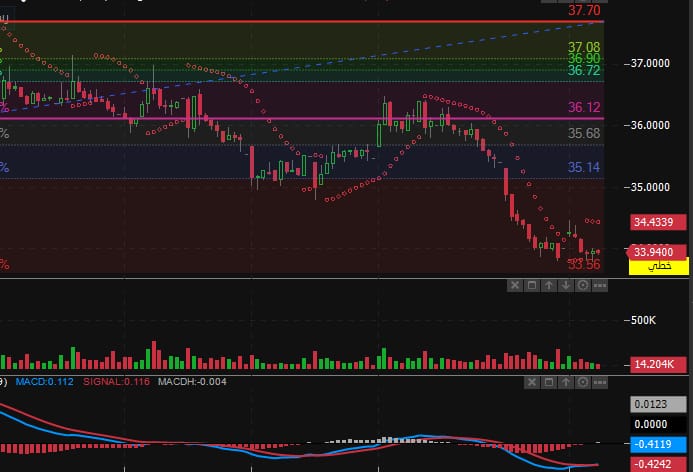Open MACD panel more options menu
Image resolution: width=693 pixels, height=472 pixels.
click(x=599, y=381)
